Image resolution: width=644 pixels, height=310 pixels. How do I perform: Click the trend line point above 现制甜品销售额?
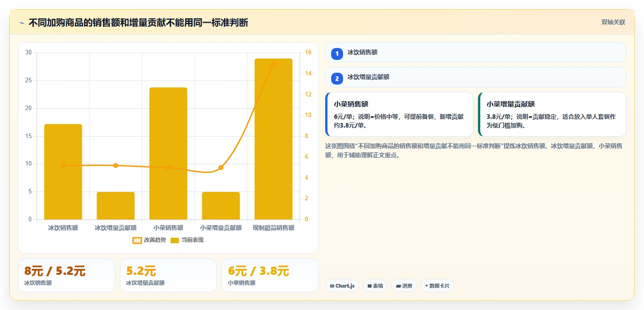pos(274,64)
